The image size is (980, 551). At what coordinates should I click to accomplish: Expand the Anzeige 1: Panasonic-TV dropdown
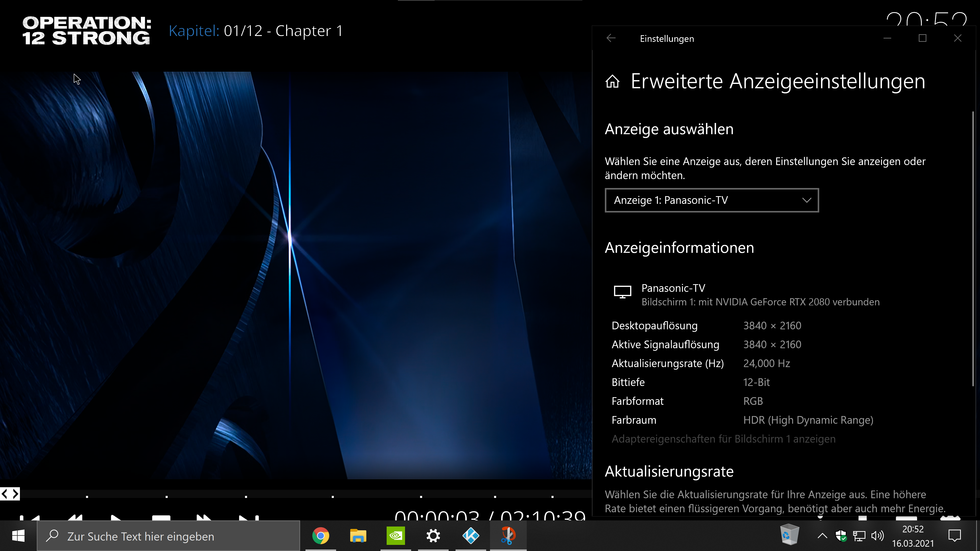712,200
